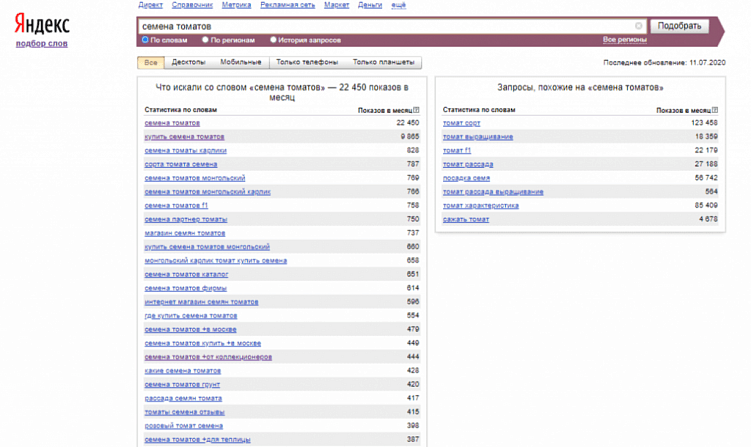Screen dimensions: 751x447
Task: Open the Метрика link
Action: (x=237, y=5)
